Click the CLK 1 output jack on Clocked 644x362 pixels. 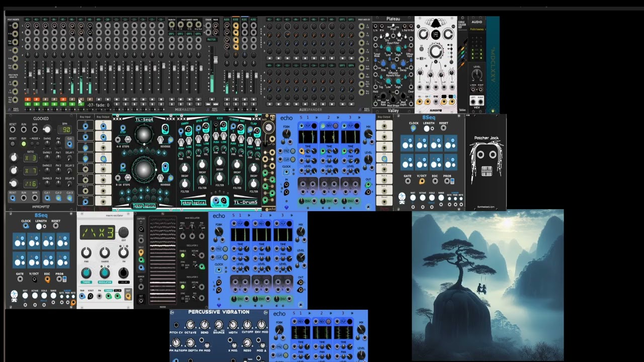[47, 198]
